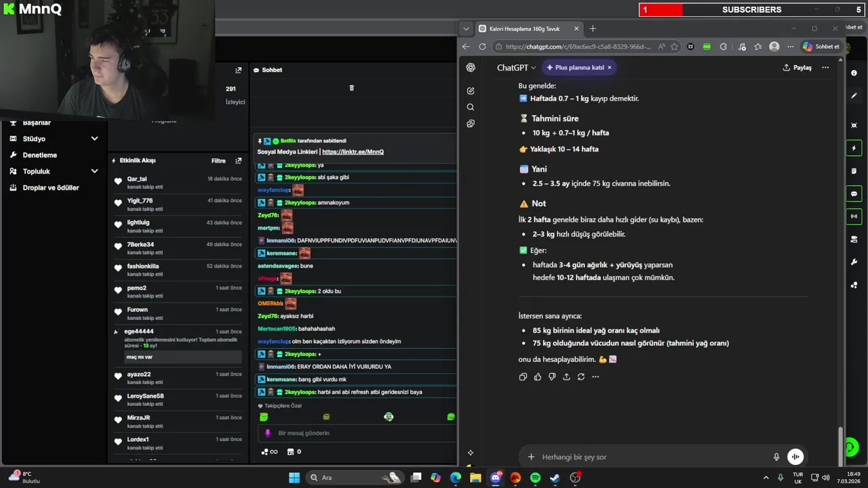Give thumbs up to the ChatGPT response
868x488 pixels.
click(x=538, y=377)
